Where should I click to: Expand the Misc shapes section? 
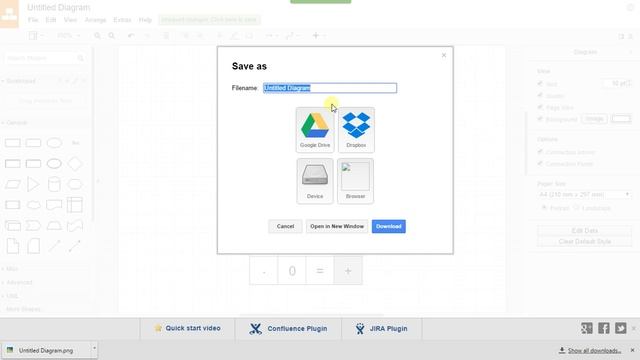(x=11, y=269)
